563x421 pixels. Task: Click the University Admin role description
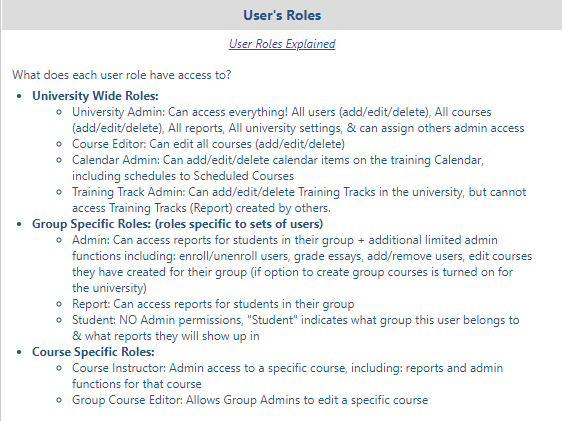click(x=298, y=120)
